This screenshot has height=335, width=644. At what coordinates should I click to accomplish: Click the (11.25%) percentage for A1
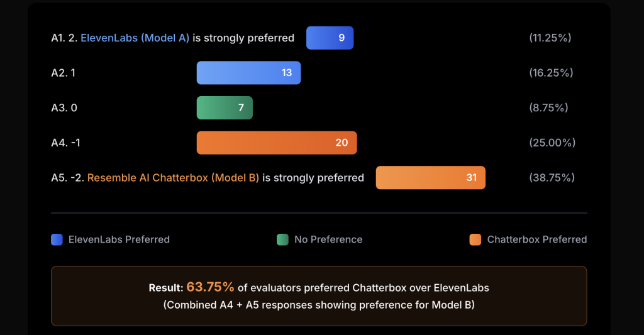click(x=550, y=38)
